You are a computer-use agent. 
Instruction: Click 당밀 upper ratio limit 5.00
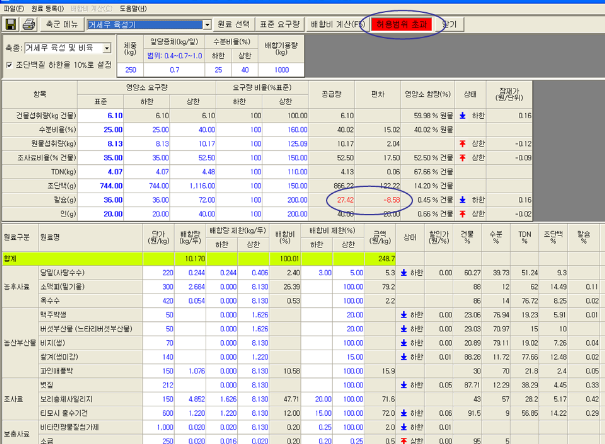click(x=348, y=273)
